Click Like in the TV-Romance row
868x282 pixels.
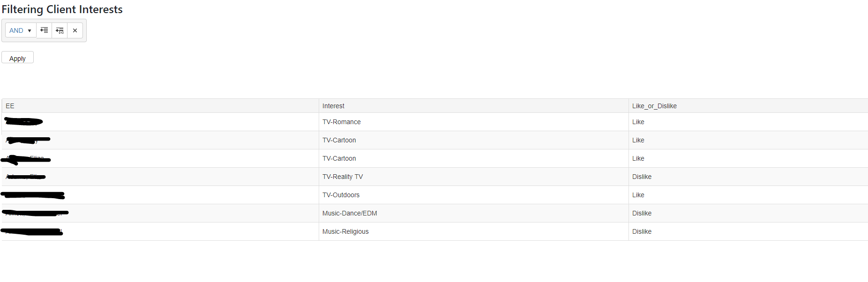point(638,122)
